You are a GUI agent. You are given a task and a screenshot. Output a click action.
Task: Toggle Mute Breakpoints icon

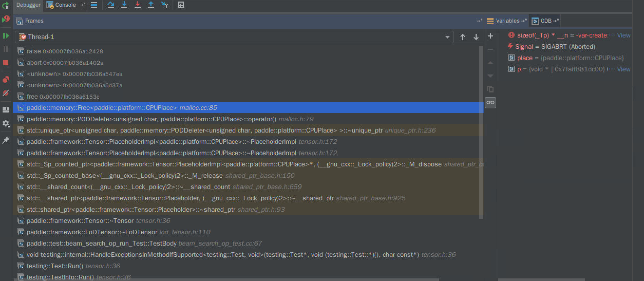6,93
